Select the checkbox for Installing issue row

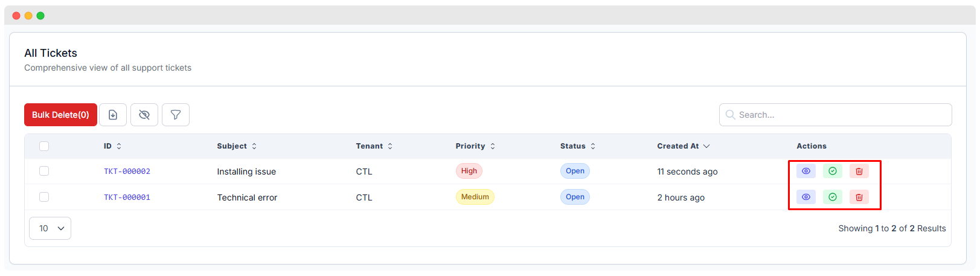(44, 172)
